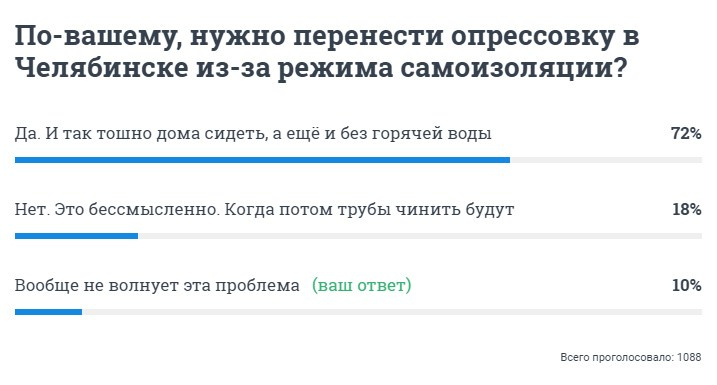Click the gray part of the second bar

[420, 236]
